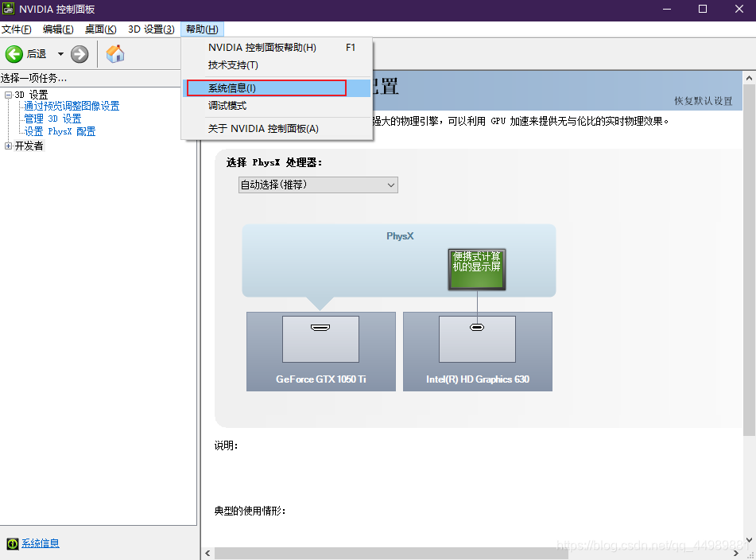756x560 pixels.
Task: Click the PhysX title in the diagram
Action: [400, 236]
